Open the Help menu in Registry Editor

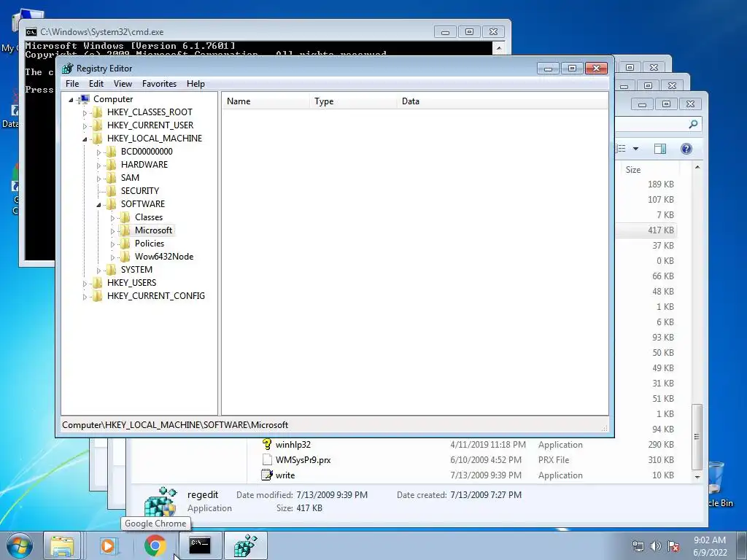(x=196, y=84)
